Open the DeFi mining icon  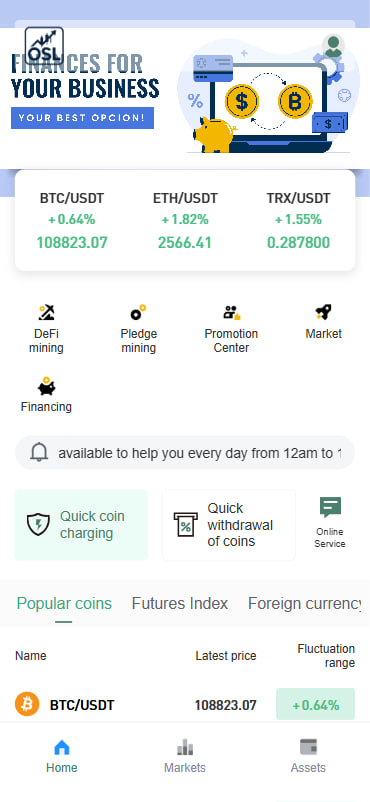tap(46, 312)
